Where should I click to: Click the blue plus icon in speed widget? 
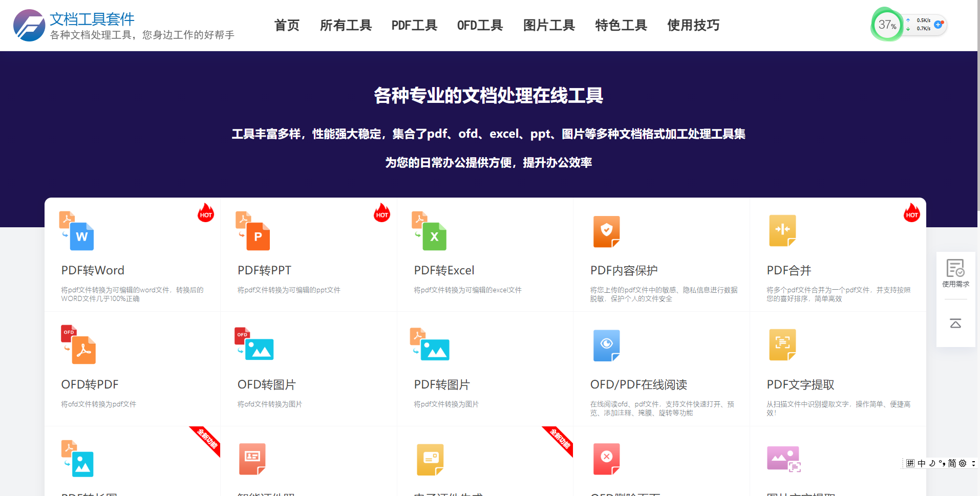[x=938, y=24]
